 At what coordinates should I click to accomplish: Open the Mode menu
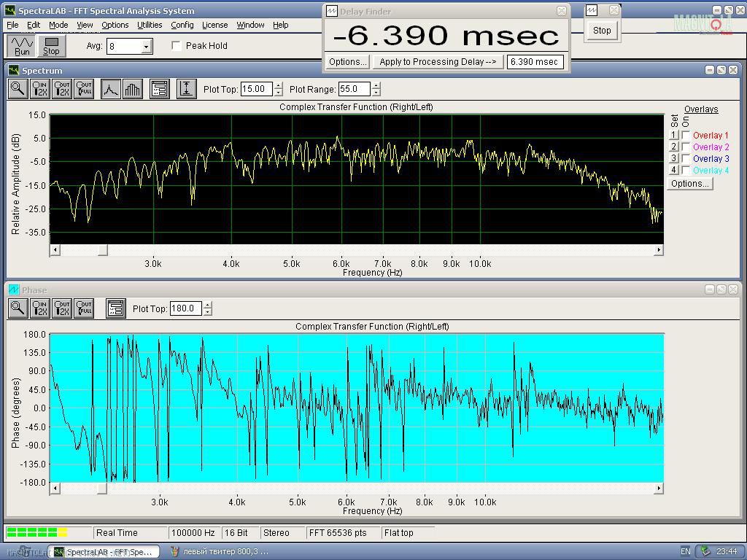click(58, 25)
